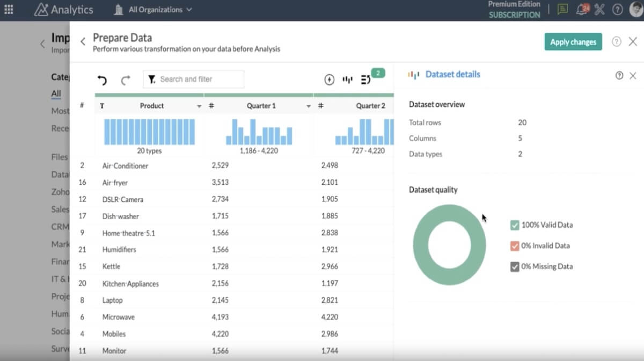Select the Kettle product cell
The height and width of the screenshot is (361, 644).
[111, 266]
